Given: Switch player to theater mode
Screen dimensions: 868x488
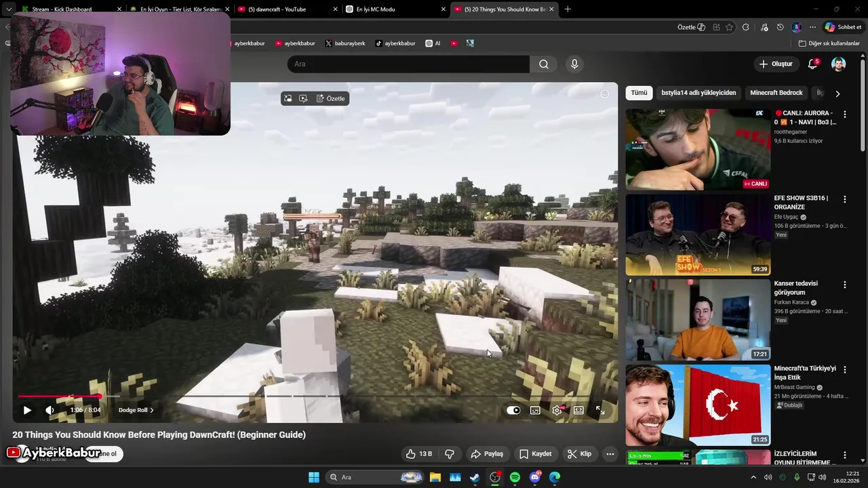Looking at the screenshot, I should (578, 410).
